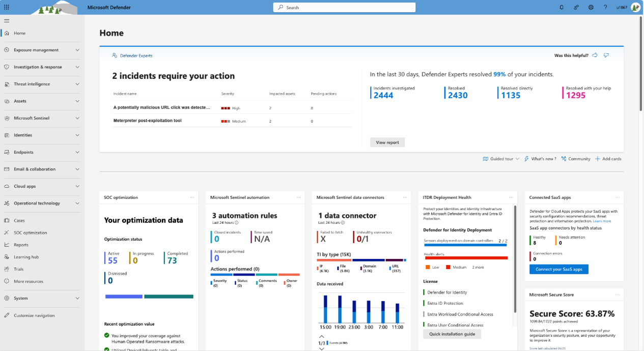Click the help question mark icon
The width and height of the screenshot is (644, 351).
coord(605,8)
